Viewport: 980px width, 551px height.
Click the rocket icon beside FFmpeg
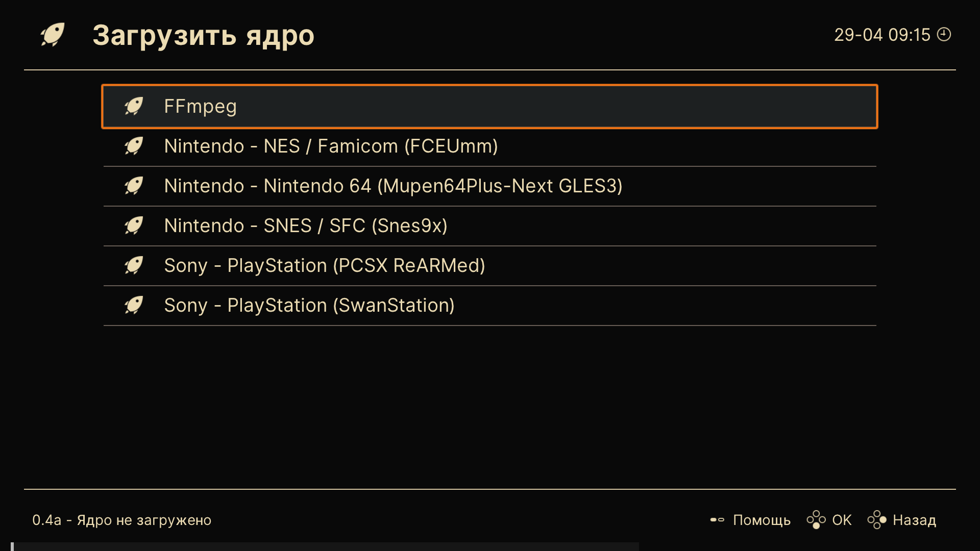pyautogui.click(x=134, y=107)
